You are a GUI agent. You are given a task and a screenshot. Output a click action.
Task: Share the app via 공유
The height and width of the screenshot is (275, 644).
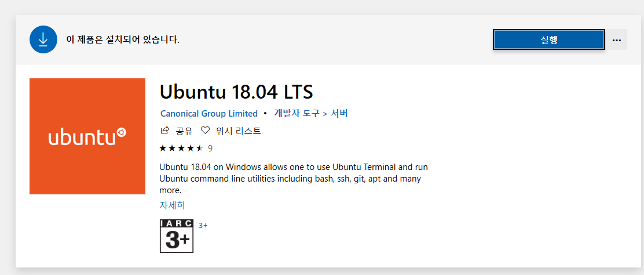pos(184,131)
